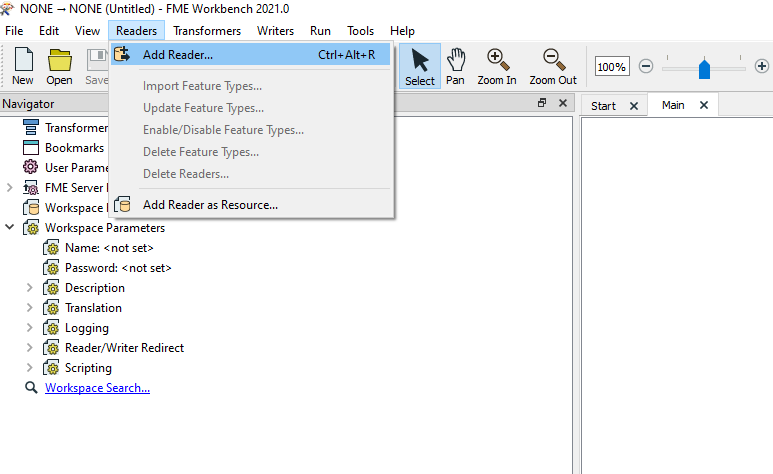Click the FME Workbench app icon in title bar
The image size is (773, 474).
[7, 8]
